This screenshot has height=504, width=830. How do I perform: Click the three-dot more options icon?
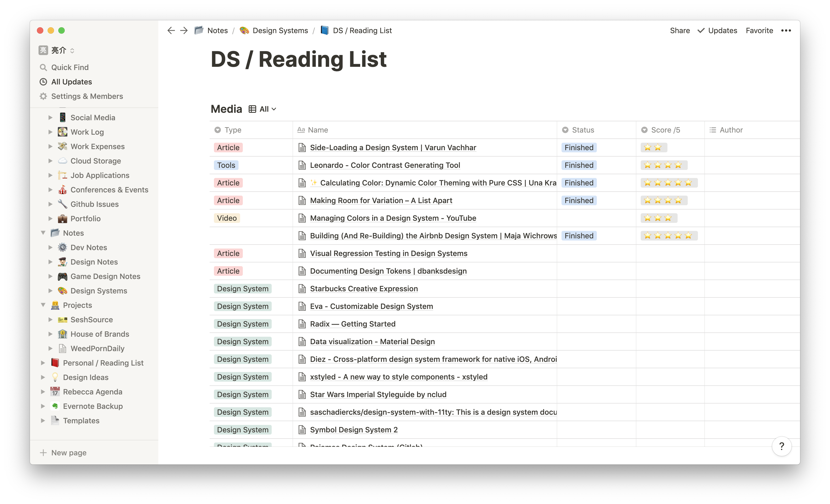[786, 30]
